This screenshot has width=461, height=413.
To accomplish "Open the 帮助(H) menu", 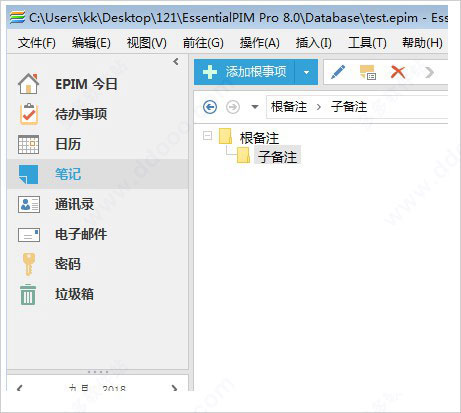I will [422, 43].
